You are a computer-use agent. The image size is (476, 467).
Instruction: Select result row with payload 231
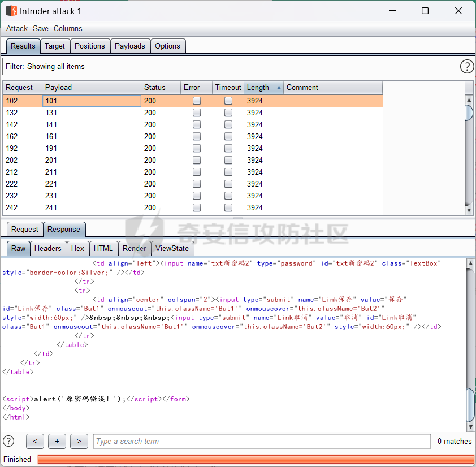pos(192,196)
